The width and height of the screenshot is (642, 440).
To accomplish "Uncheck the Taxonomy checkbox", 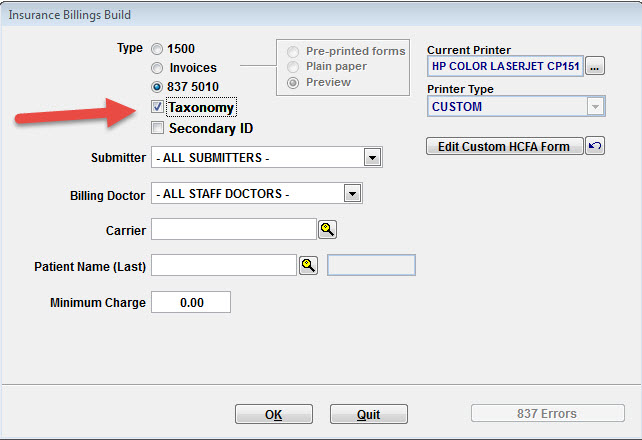I will pos(157,107).
